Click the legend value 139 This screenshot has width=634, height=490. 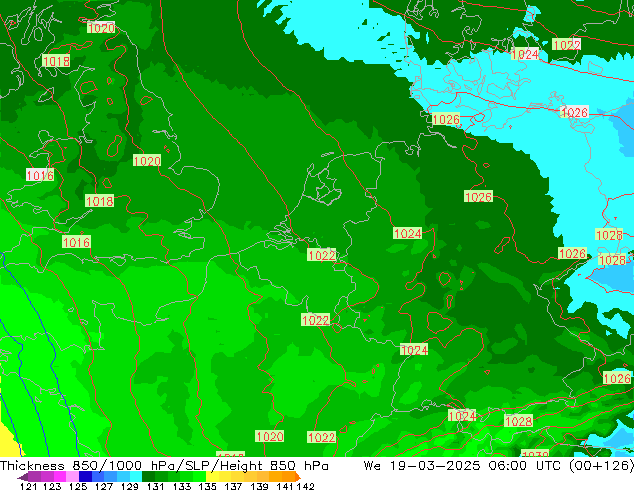(x=259, y=486)
